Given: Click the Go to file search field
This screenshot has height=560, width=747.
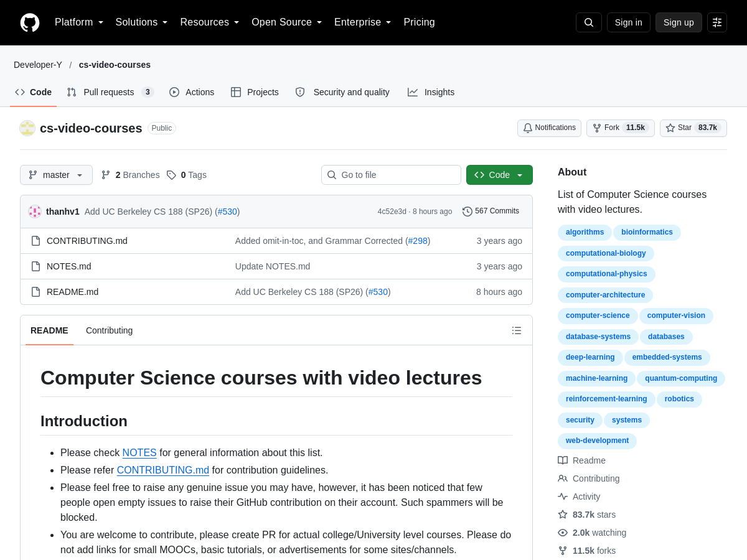Looking at the screenshot, I should [391, 175].
